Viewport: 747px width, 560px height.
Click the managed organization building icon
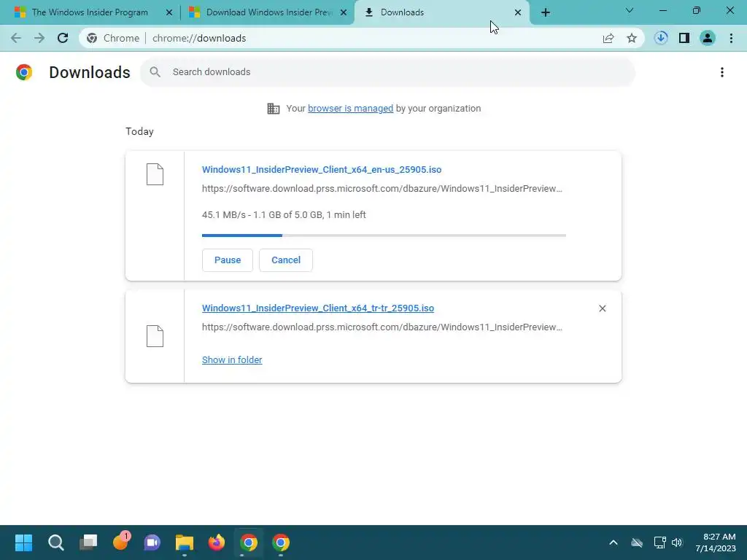coord(274,109)
